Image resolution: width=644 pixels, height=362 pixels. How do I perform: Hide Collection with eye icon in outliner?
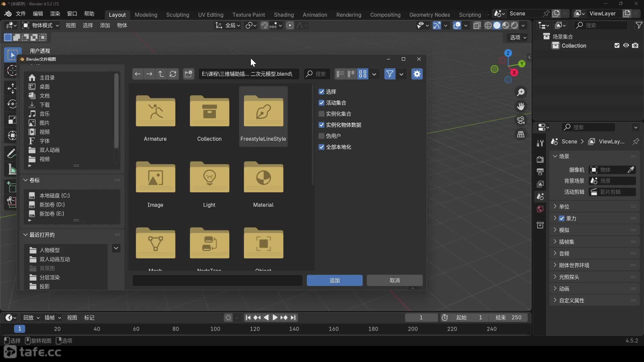(626, 46)
